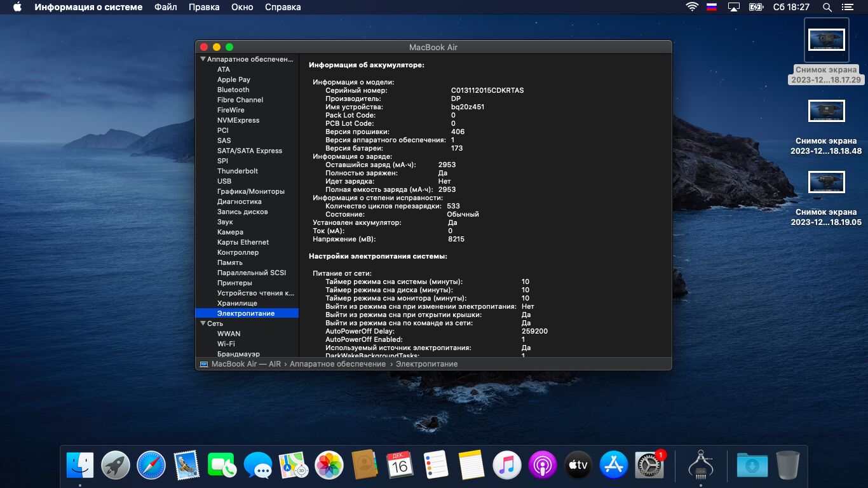
Task: Collapse the Аппаратное обеспечение section
Action: (x=203, y=59)
